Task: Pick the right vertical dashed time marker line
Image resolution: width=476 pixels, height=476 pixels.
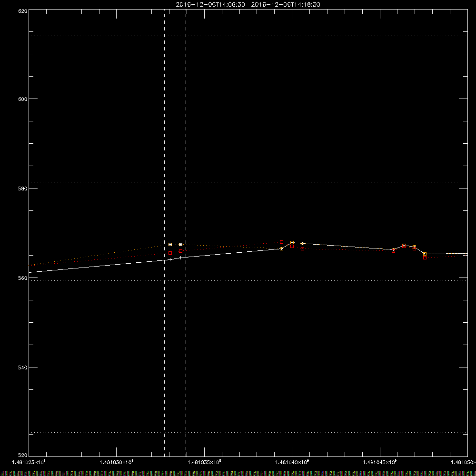Action: tap(186, 233)
